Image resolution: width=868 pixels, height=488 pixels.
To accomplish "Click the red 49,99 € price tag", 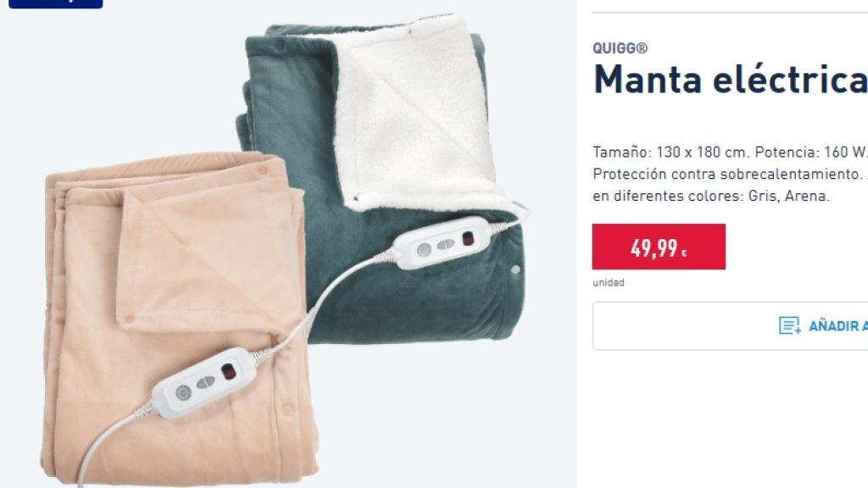I will click(x=659, y=247).
